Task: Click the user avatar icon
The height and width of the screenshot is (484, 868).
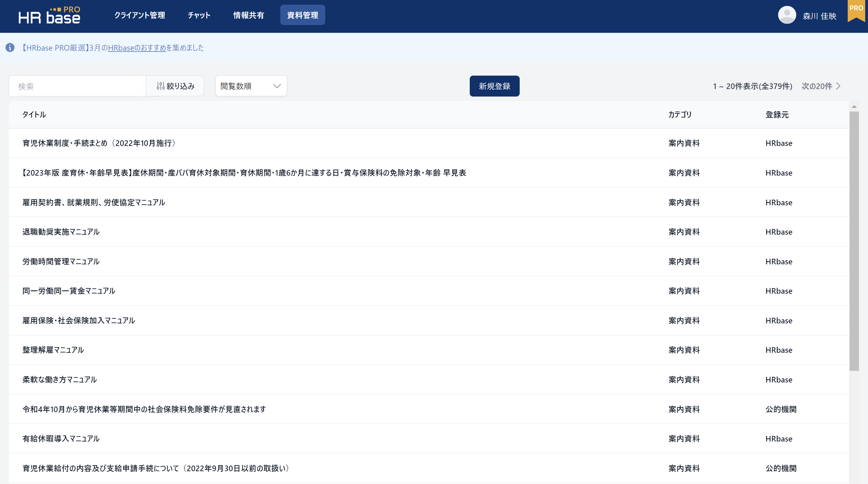Action: [x=787, y=15]
